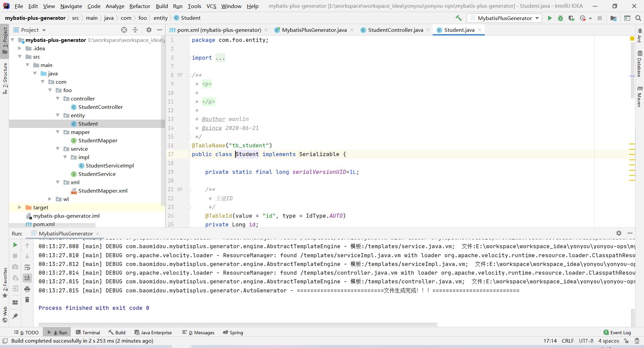This screenshot has height=348, width=644.
Task: Open the Maven tool window
Action: (x=640, y=96)
